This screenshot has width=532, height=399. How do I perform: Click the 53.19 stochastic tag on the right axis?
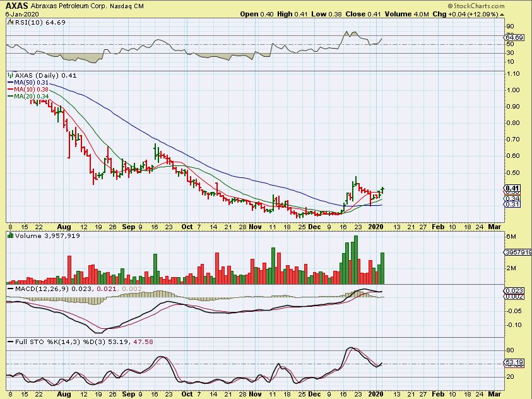click(514, 362)
